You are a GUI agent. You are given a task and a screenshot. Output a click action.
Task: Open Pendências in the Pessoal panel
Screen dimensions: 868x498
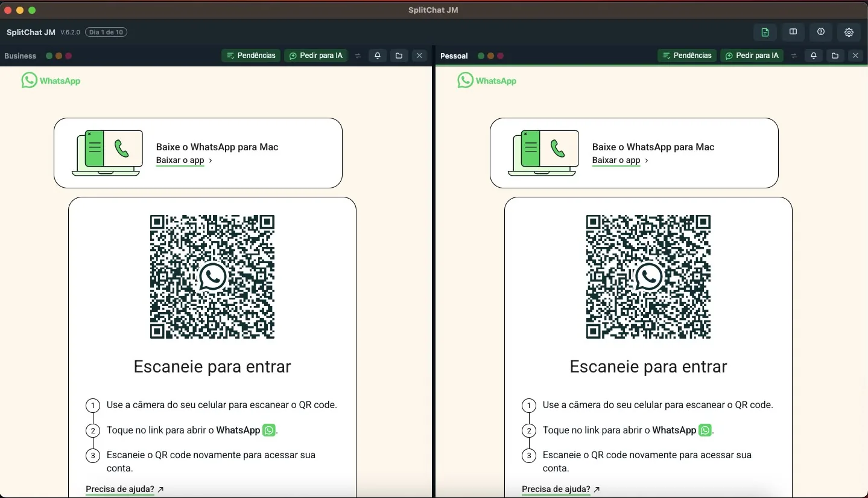coord(687,56)
